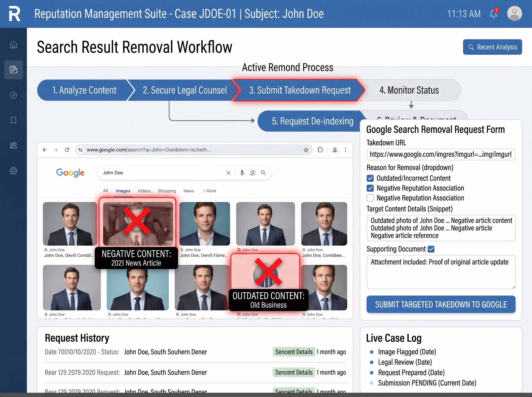Open the notification bell
Viewport: 532px width, 397px height.
coord(493,14)
